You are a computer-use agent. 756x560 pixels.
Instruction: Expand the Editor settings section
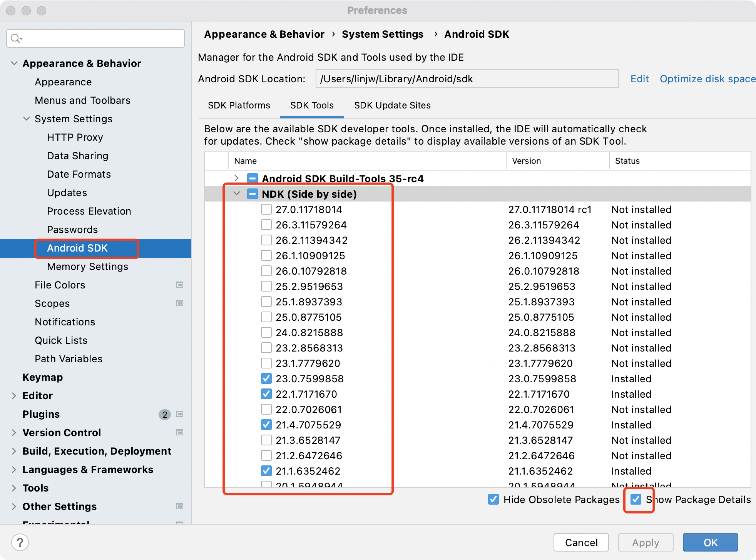tap(14, 396)
